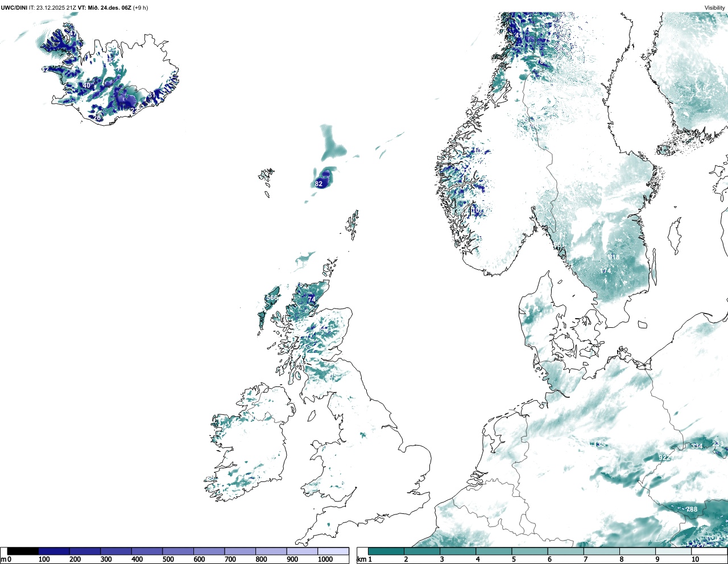
Task: Click the '135' value over Germany
Action: 600,444
